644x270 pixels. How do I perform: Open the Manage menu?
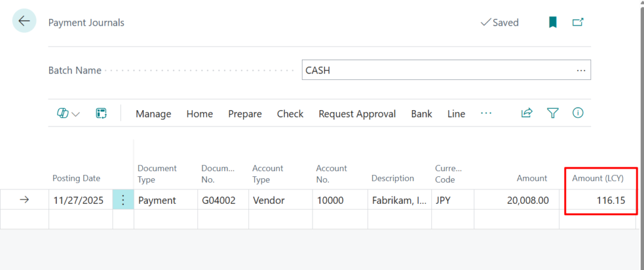153,114
